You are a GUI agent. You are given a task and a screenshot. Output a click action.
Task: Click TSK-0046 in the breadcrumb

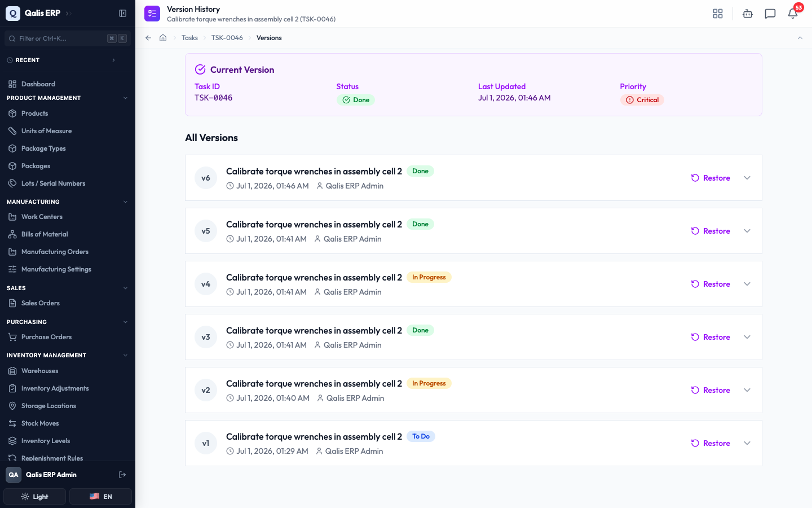click(227, 38)
